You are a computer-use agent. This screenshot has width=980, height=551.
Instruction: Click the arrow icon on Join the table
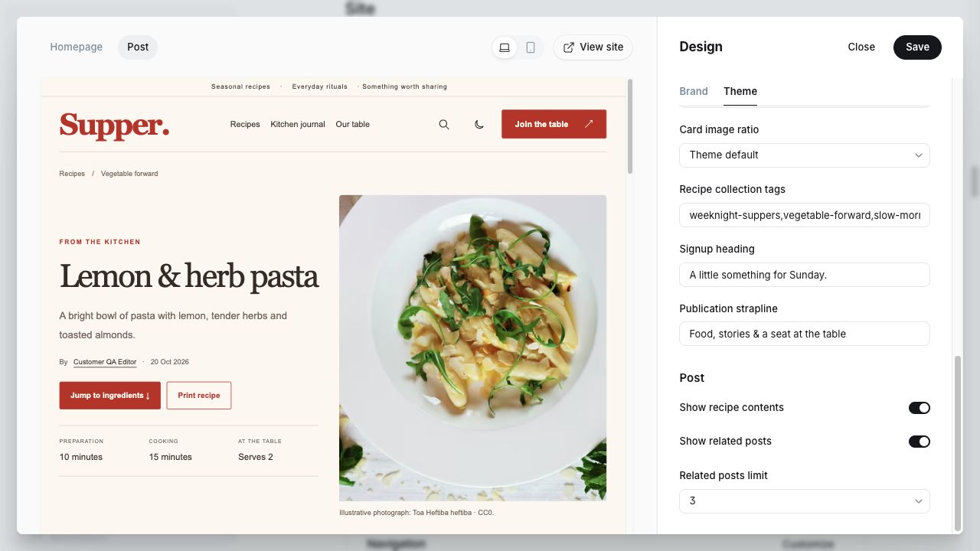pos(589,124)
